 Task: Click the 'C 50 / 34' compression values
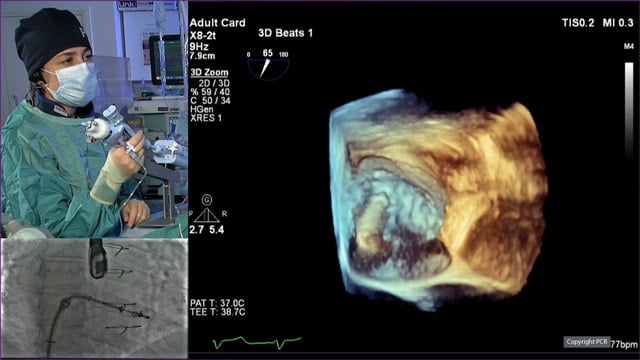(x=210, y=100)
